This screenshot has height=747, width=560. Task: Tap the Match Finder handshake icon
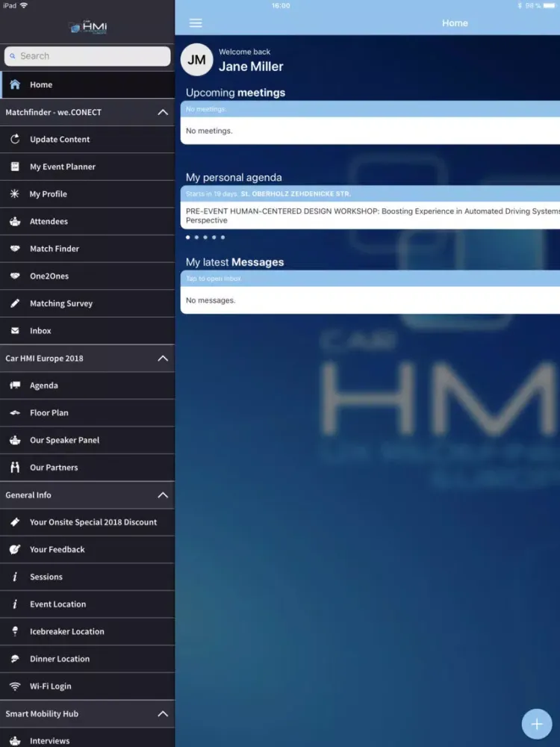[15, 248]
